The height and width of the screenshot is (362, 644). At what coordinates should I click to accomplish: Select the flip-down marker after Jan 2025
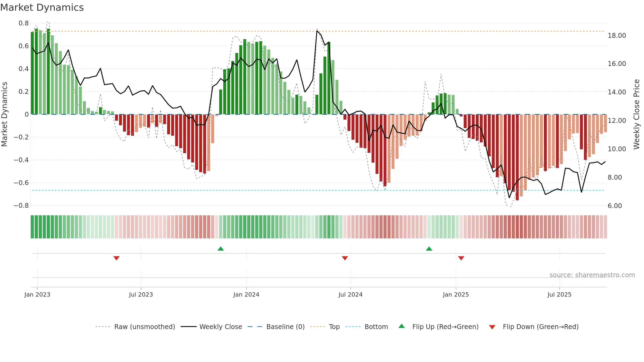(461, 258)
